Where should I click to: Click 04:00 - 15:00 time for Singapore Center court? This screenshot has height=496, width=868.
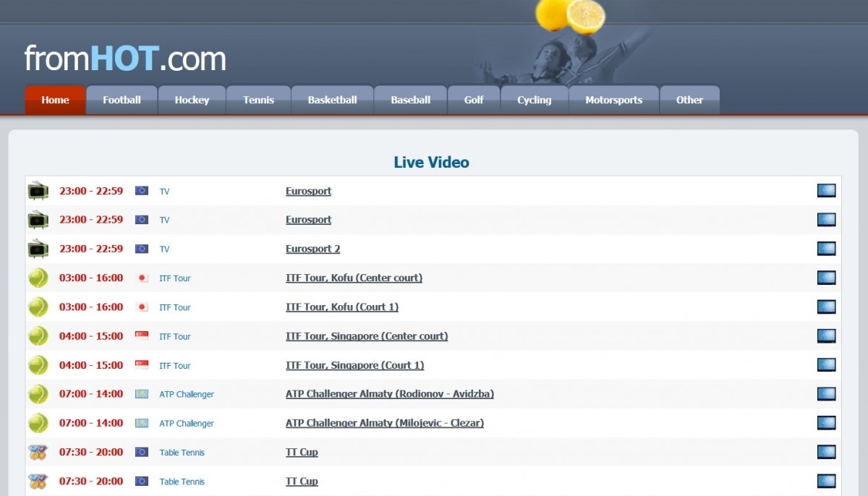coord(91,336)
